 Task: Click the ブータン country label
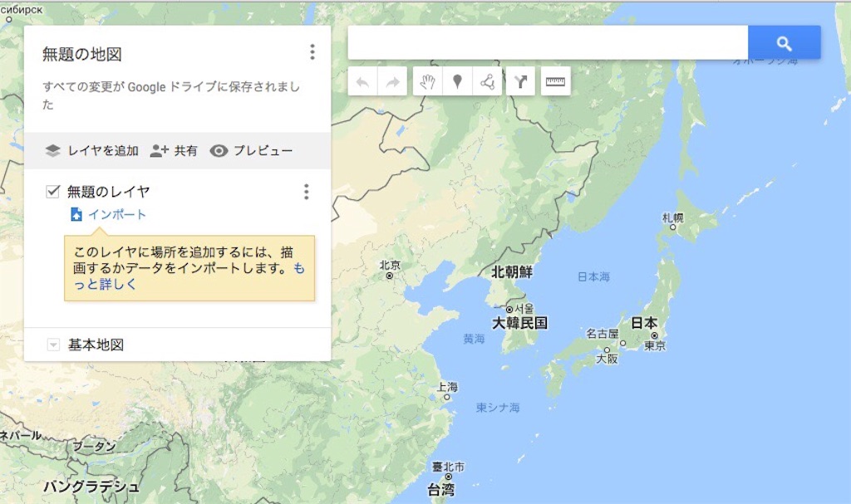(95, 446)
